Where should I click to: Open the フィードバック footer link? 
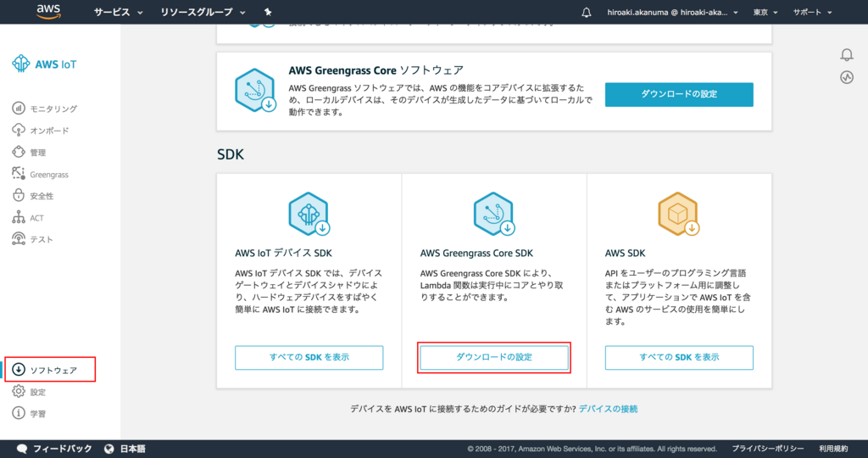62,449
